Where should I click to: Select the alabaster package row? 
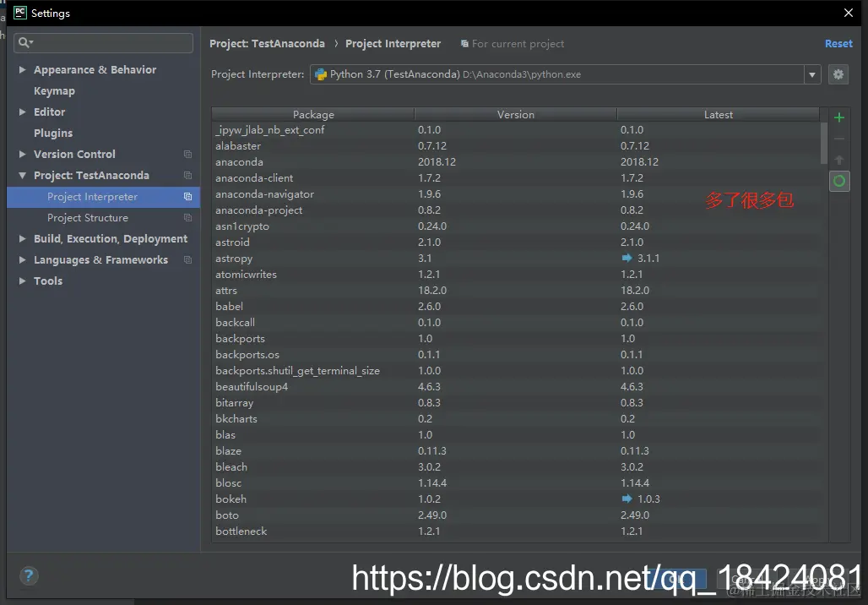pyautogui.click(x=516, y=145)
